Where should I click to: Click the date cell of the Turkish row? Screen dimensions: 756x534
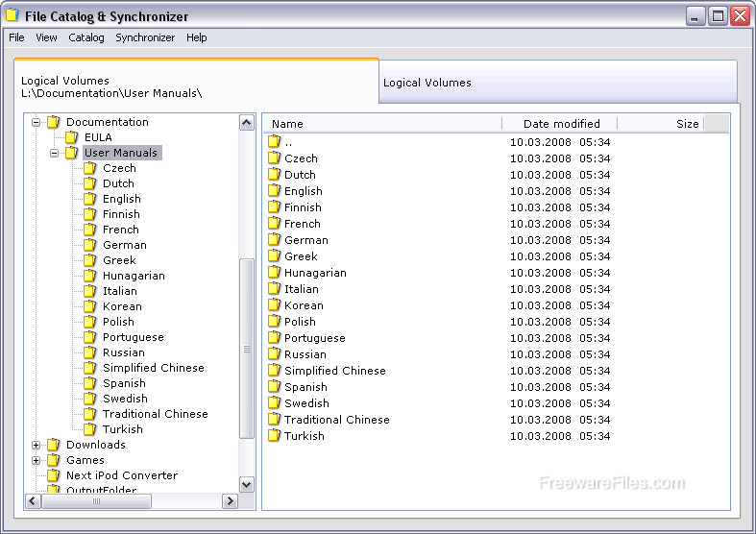560,436
